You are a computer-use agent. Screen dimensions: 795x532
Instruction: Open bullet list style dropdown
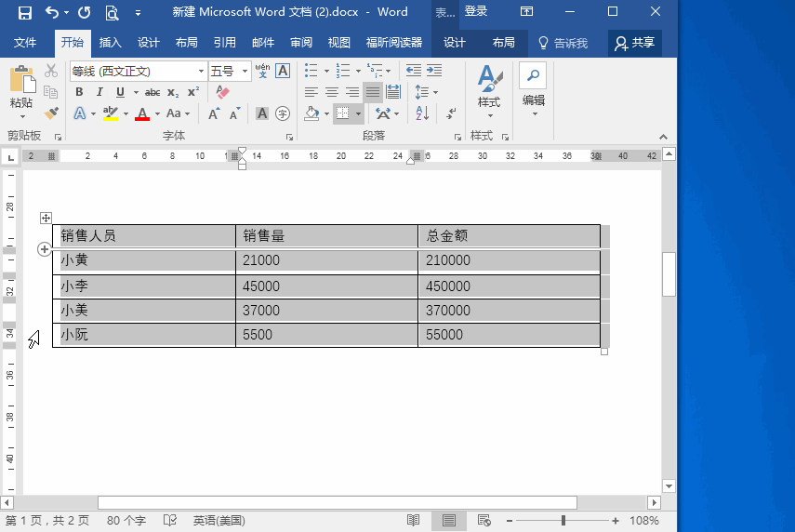(326, 71)
